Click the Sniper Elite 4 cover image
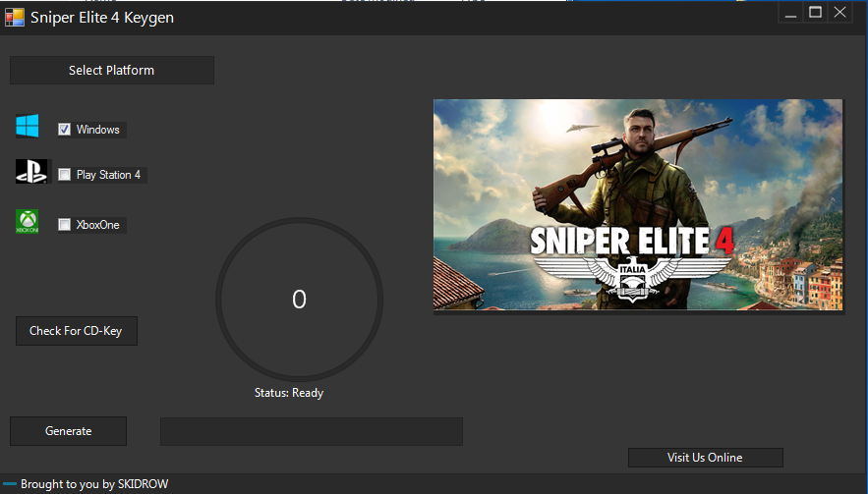The width and height of the screenshot is (868, 494). (638, 204)
